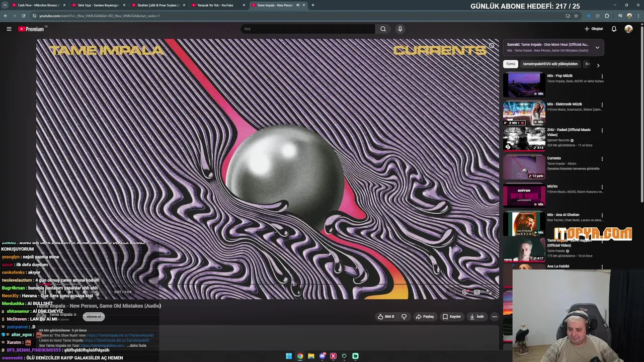Open Mix - Elektronik Müzik thumbnail
Screen dimensions: 644x362
point(524,113)
